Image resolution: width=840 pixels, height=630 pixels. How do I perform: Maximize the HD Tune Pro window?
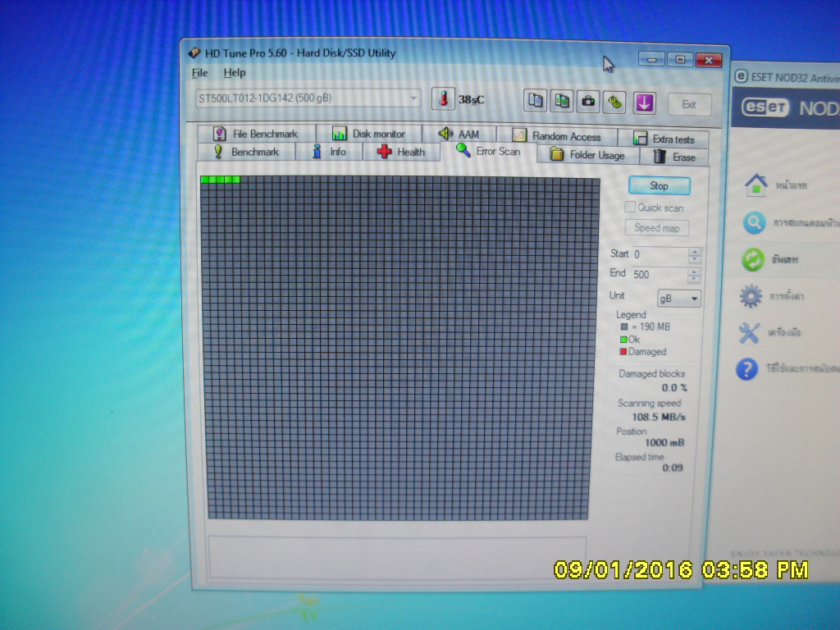click(680, 59)
